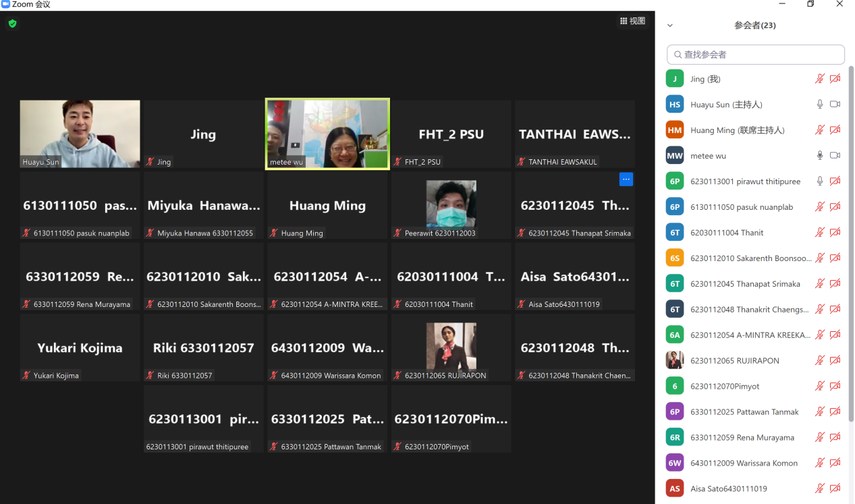
Task: Select metee wu active speaker video
Action: [327, 134]
